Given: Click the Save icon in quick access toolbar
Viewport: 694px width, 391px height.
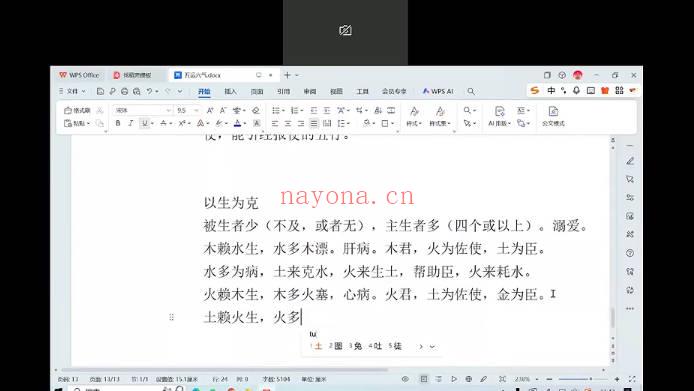Looking at the screenshot, I should pos(100,91).
